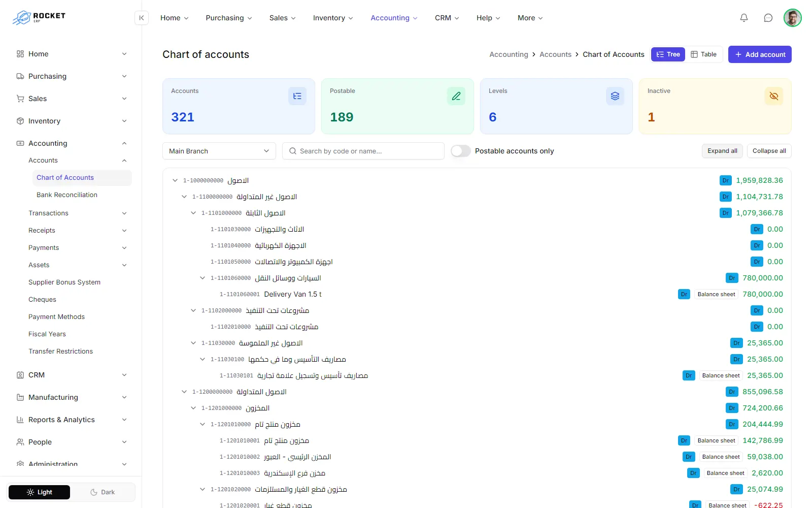Click the Expand all button
The height and width of the screenshot is (508, 812).
[x=722, y=151]
